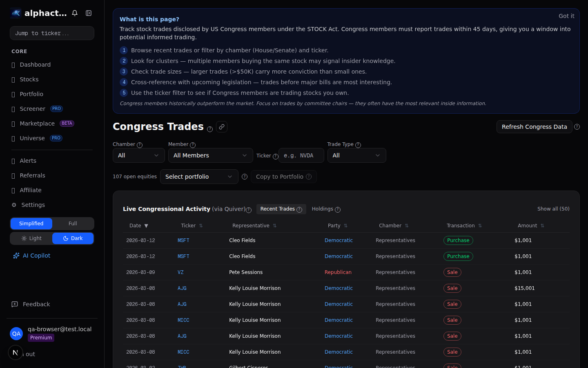Viewport: 588px width, 368px height.
Task: Switch to the Holdings tab
Action: coord(322,209)
